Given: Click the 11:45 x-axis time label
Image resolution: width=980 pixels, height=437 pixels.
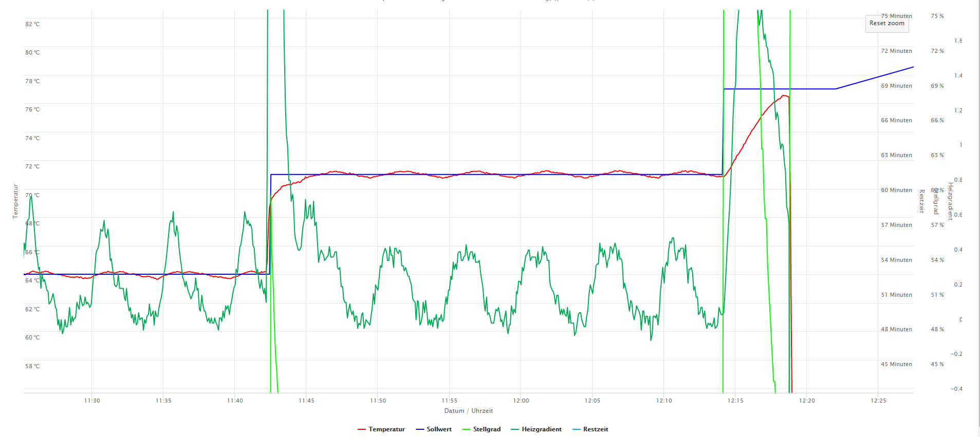Looking at the screenshot, I should coord(306,401).
